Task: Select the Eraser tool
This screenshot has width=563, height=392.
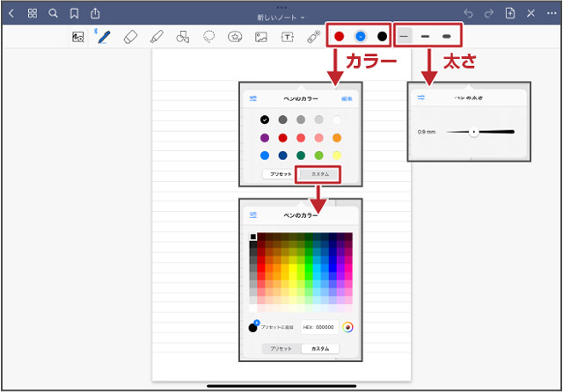Action: tap(130, 37)
